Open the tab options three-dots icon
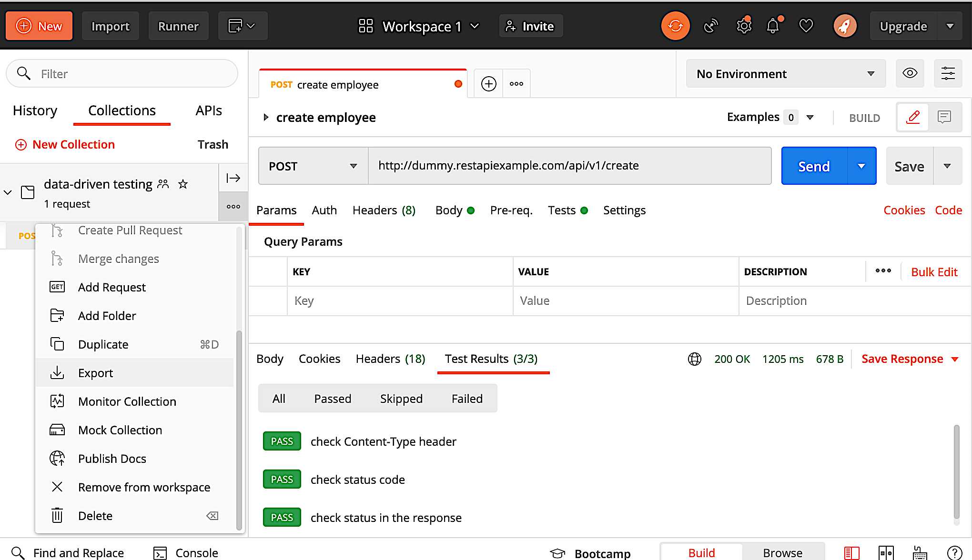The width and height of the screenshot is (972, 560). pyautogui.click(x=516, y=84)
